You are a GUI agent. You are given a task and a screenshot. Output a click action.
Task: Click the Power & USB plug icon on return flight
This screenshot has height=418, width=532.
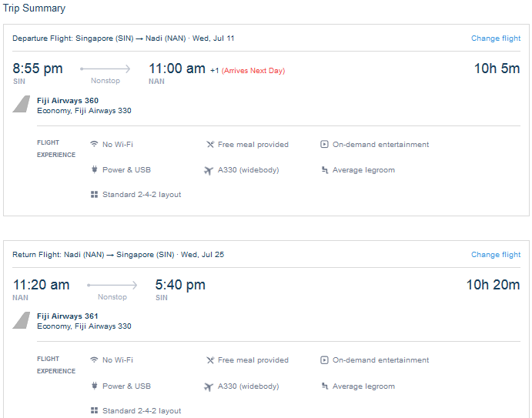click(x=94, y=386)
